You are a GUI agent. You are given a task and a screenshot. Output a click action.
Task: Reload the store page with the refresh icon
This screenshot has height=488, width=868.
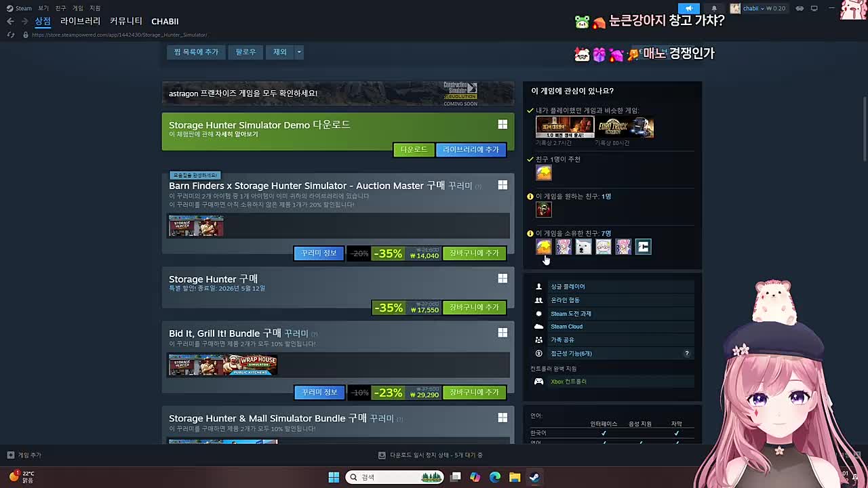(x=10, y=35)
